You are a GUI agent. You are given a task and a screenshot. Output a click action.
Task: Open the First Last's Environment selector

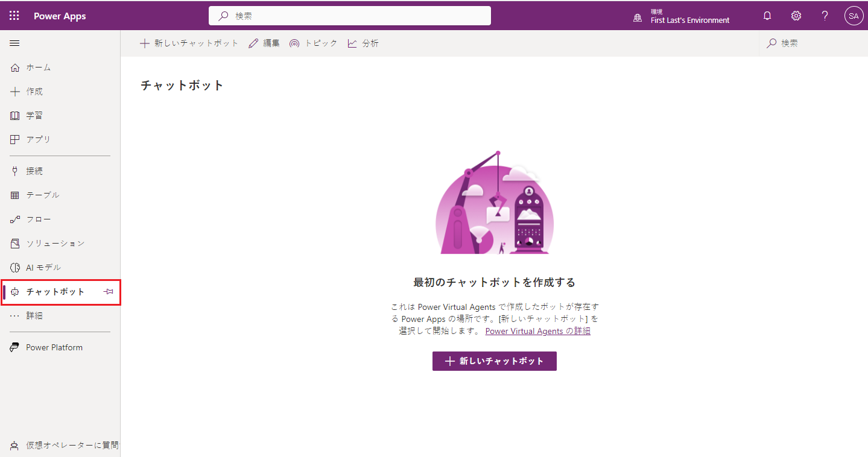click(x=681, y=16)
